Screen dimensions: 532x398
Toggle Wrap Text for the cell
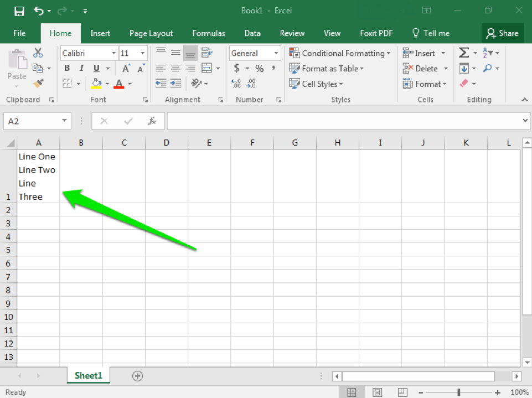coord(206,53)
